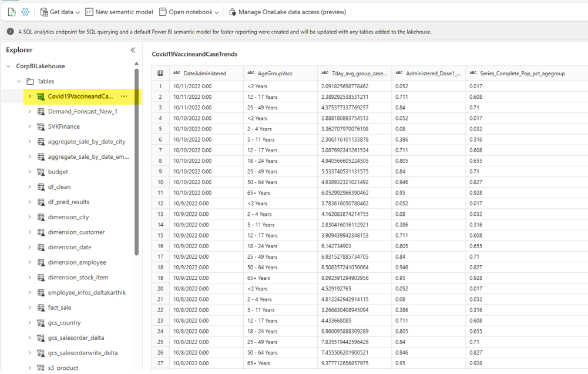Image resolution: width=588 pixels, height=374 pixels.
Task: Collapse the Explorer pane with double chevron
Action: (x=133, y=50)
